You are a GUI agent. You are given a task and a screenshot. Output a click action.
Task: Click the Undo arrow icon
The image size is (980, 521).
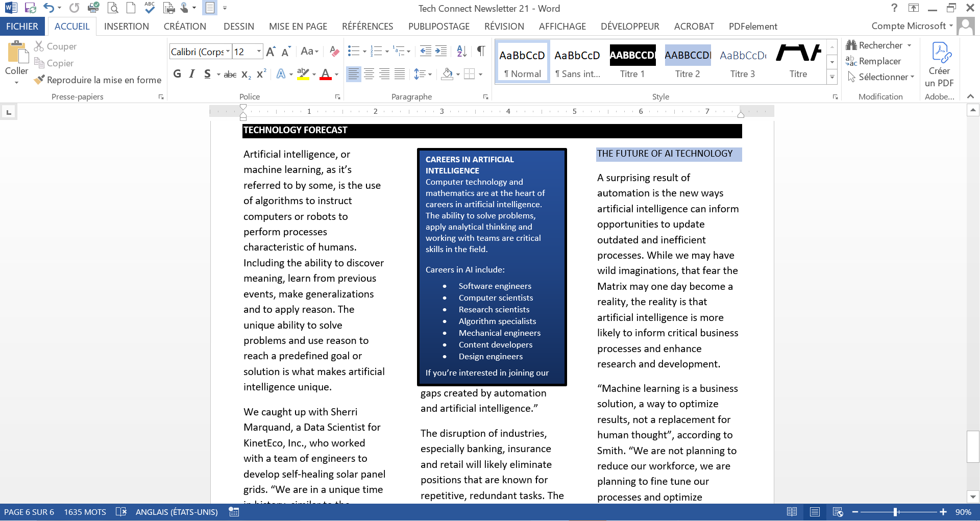(x=48, y=8)
